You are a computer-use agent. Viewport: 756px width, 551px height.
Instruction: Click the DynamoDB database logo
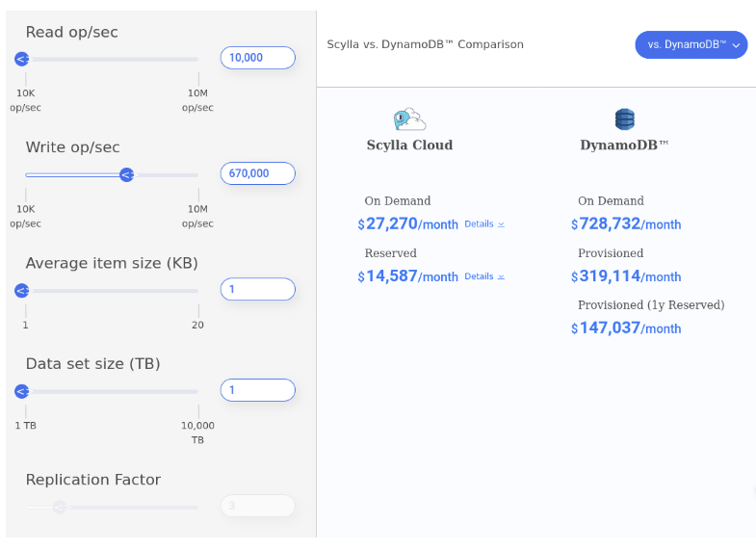click(624, 119)
